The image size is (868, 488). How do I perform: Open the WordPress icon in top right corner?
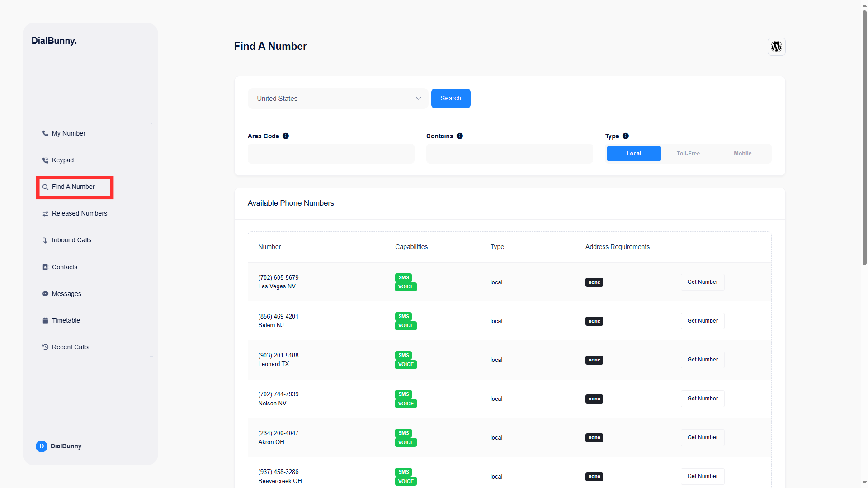pyautogui.click(x=776, y=47)
